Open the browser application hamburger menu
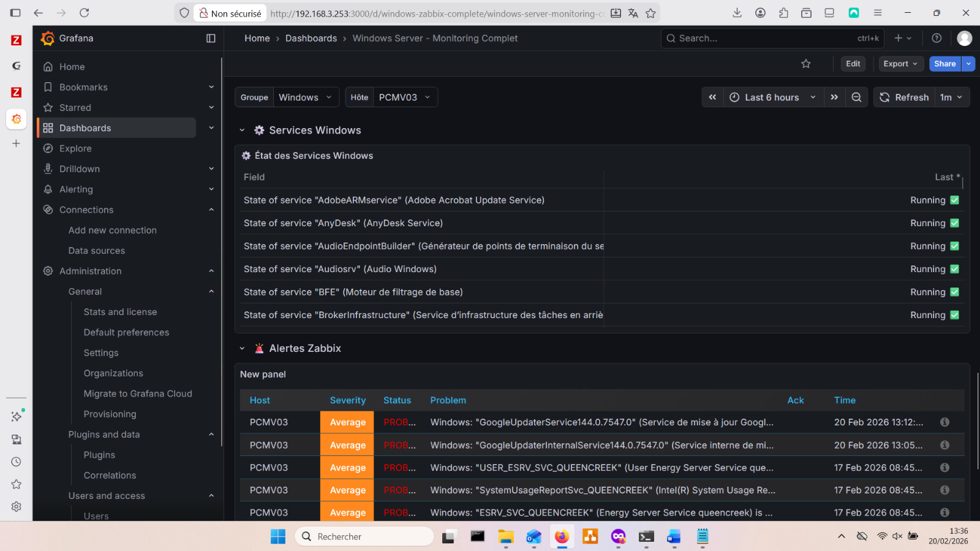This screenshot has height=551, width=980. point(878,13)
